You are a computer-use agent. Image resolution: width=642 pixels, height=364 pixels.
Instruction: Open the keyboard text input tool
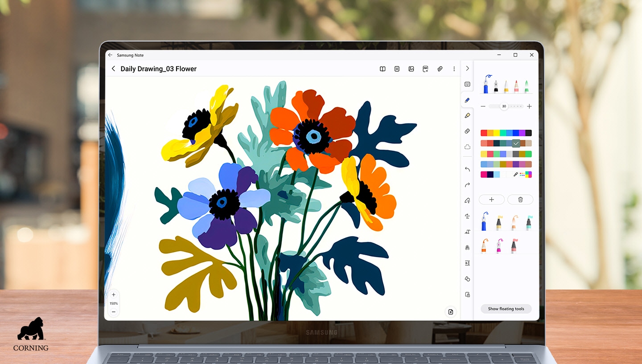click(467, 84)
